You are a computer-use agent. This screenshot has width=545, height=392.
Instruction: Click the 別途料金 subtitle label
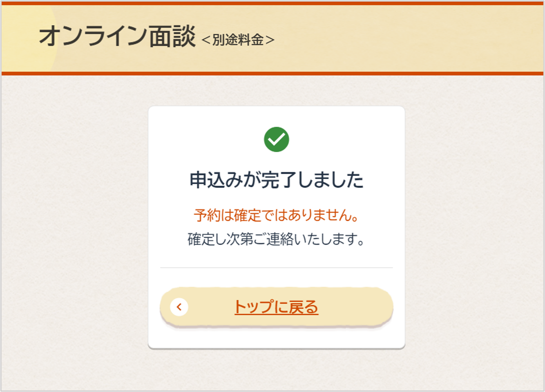point(238,40)
